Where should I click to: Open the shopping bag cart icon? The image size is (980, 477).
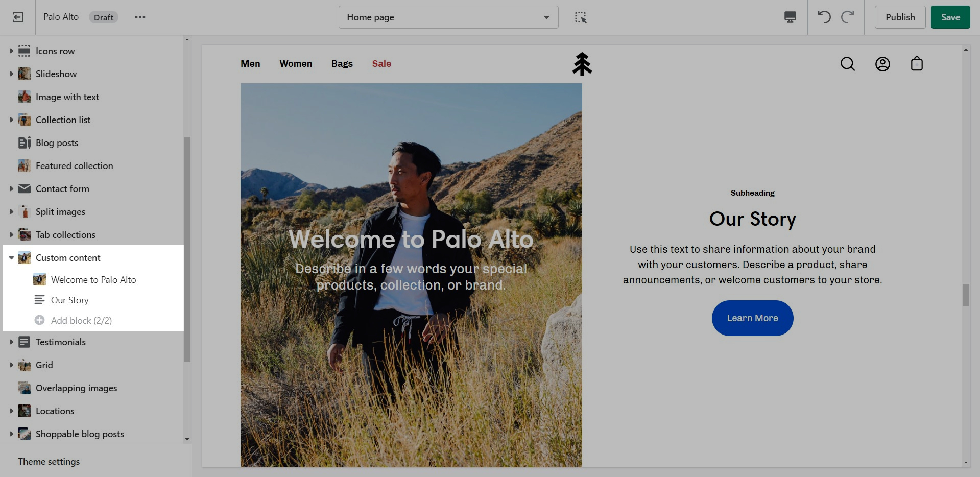[x=917, y=64]
